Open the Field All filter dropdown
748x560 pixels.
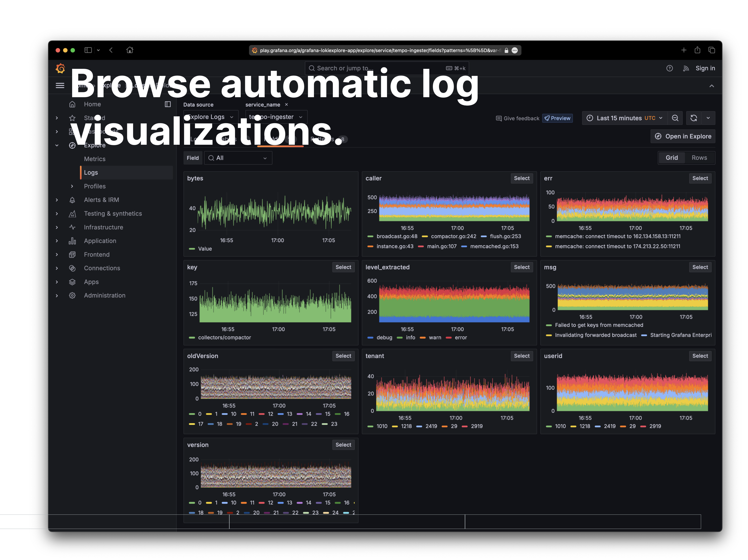point(238,158)
